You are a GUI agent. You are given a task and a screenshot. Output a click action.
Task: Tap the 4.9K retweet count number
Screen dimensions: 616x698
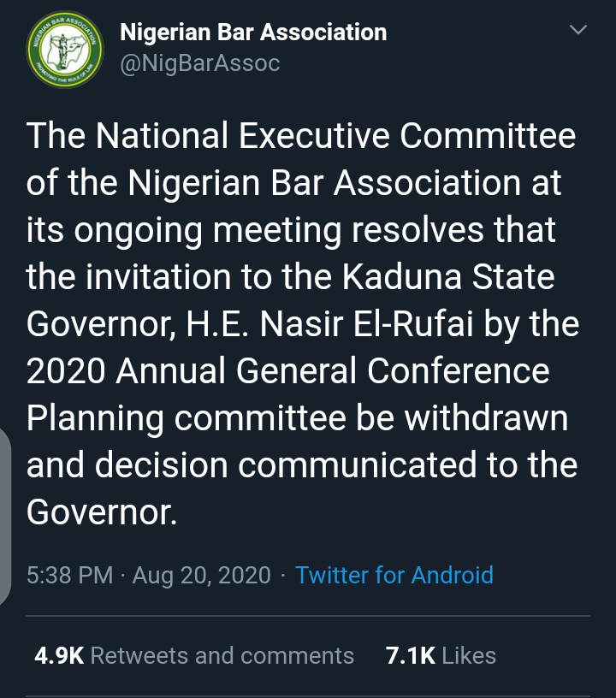tap(58, 655)
